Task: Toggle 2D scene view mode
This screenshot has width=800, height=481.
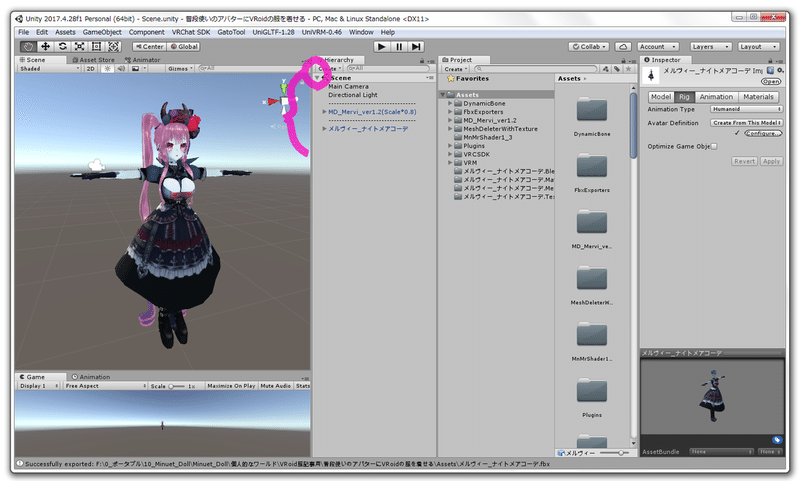Action: coord(90,68)
